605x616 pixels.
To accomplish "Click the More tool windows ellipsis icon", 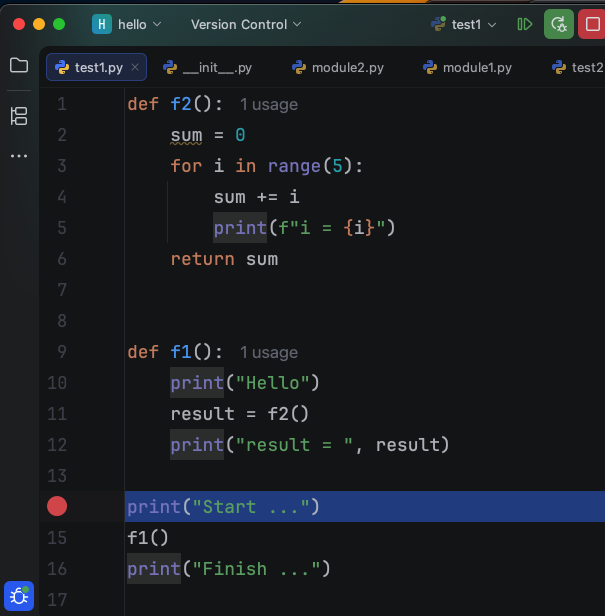I will 18,157.
